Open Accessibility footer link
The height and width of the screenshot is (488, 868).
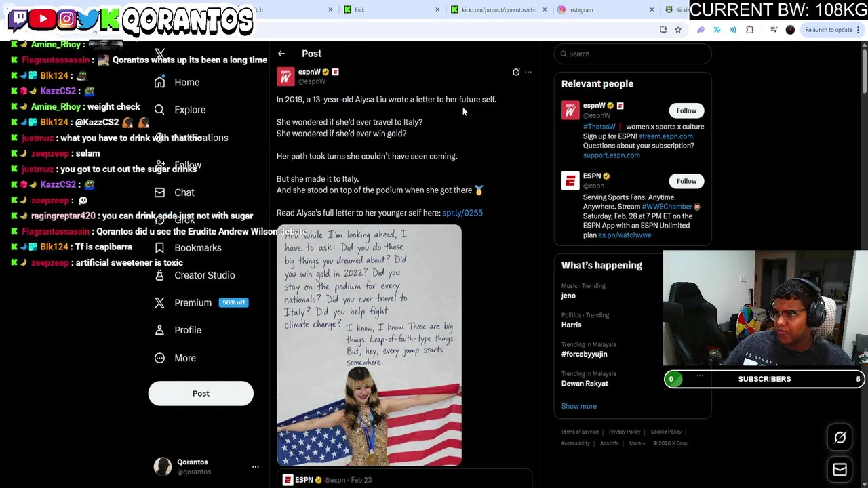click(x=575, y=443)
